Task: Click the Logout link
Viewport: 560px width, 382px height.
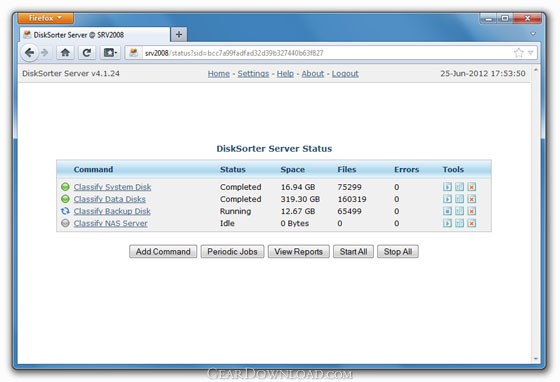Action: 345,74
